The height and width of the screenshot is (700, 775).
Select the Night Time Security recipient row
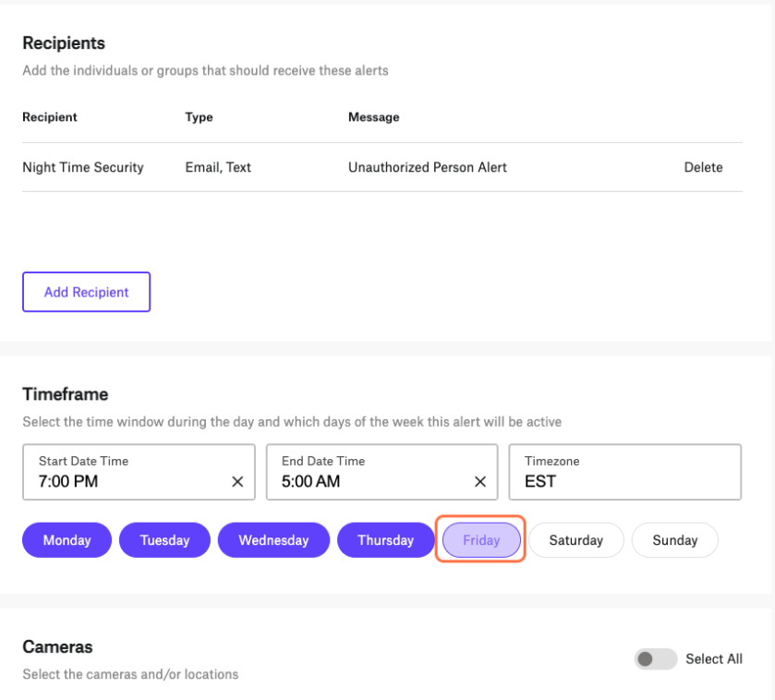point(382,167)
